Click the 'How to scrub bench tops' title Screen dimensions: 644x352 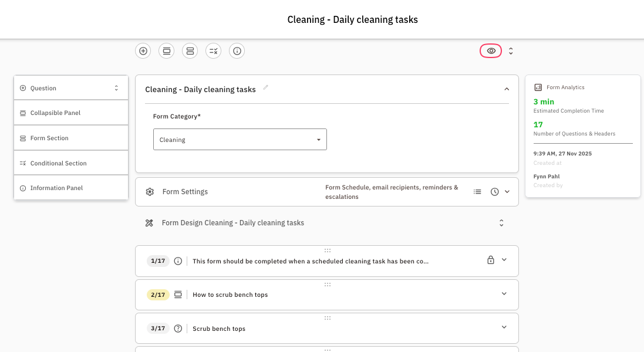230,295
